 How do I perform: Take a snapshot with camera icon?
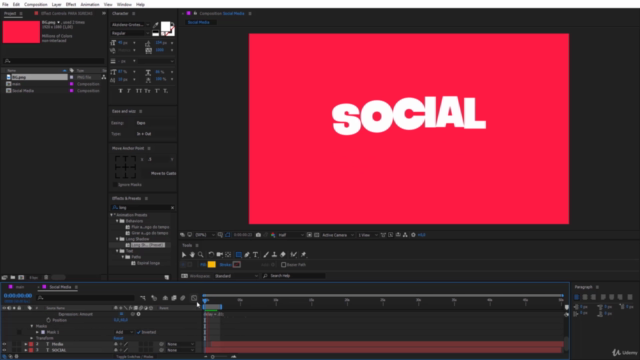coord(258,235)
